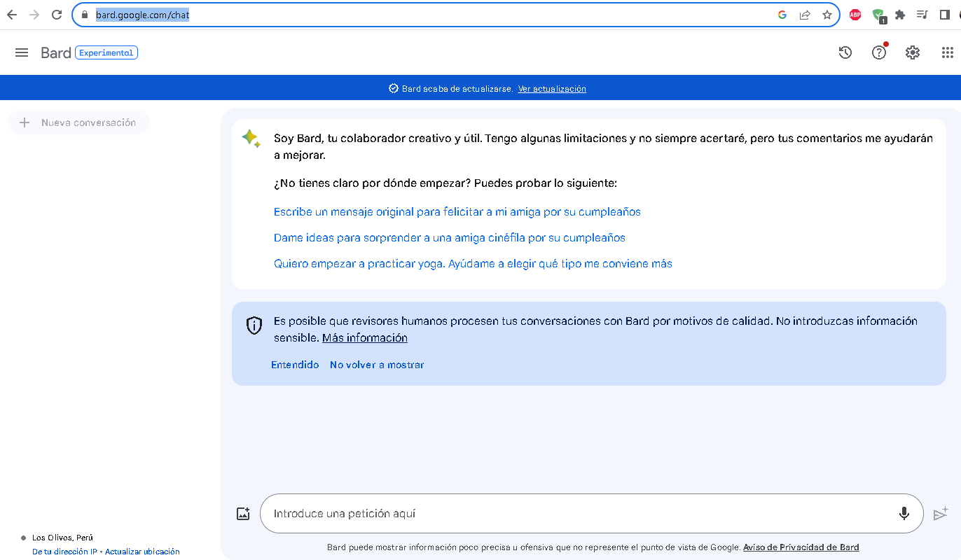961x560 pixels.
Task: Click Entendido in the privacy notice
Action: point(295,365)
